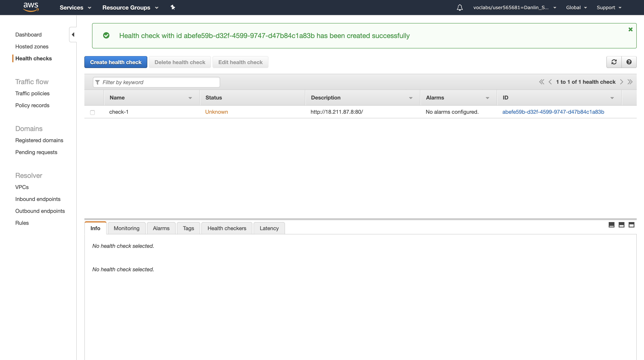
Task: Open the Global region dropdown
Action: click(576, 7)
